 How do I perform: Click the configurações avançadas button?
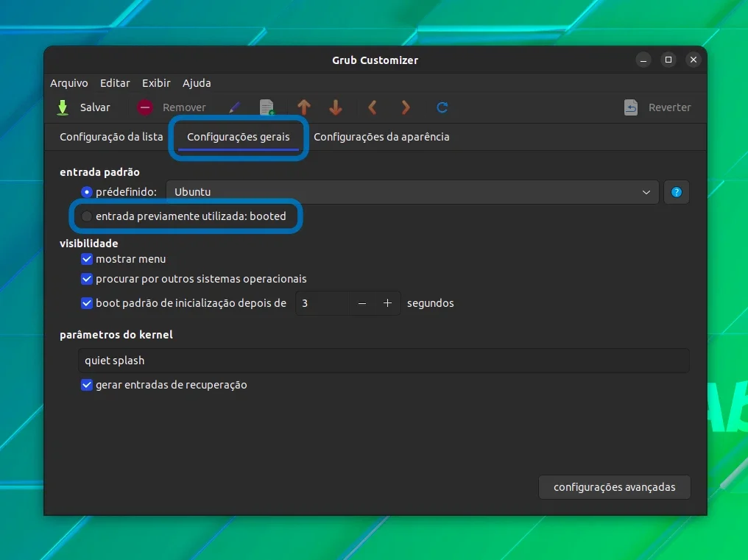click(x=615, y=487)
